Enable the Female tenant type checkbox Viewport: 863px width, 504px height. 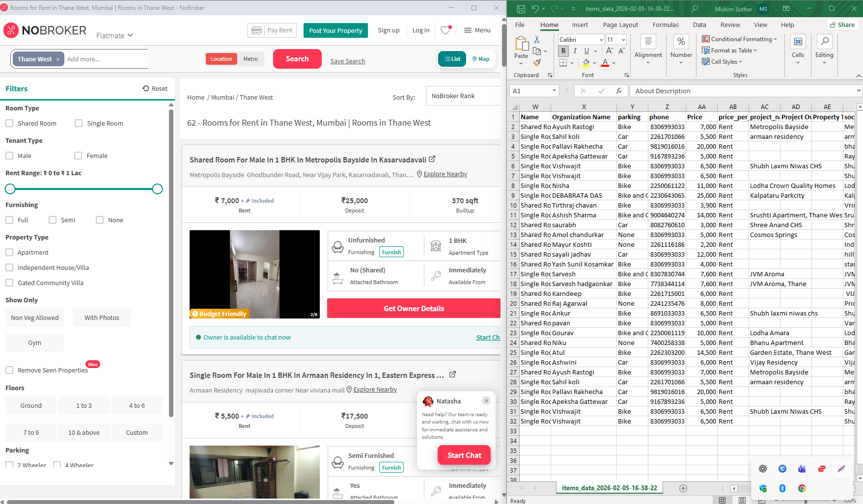pos(78,156)
